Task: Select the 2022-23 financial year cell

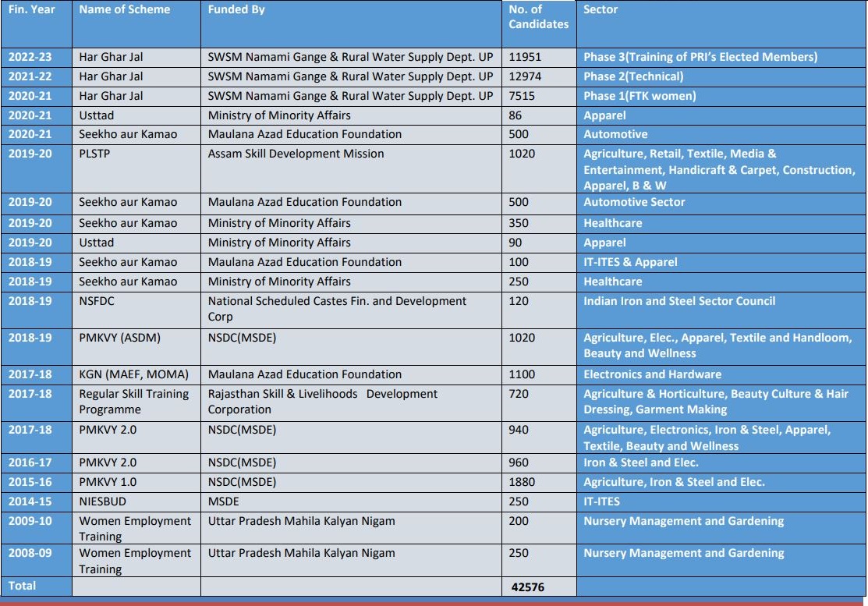Action: tap(30, 57)
